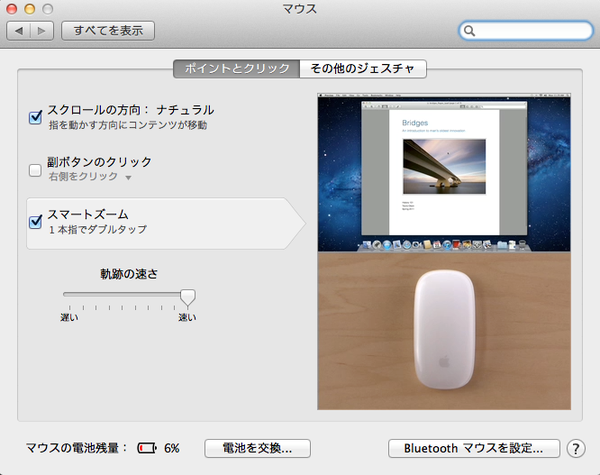Screen dimensions: 600x475
Task: Toggle スクロールの方向: ナチュラル checkbox
Action: click(x=35, y=117)
